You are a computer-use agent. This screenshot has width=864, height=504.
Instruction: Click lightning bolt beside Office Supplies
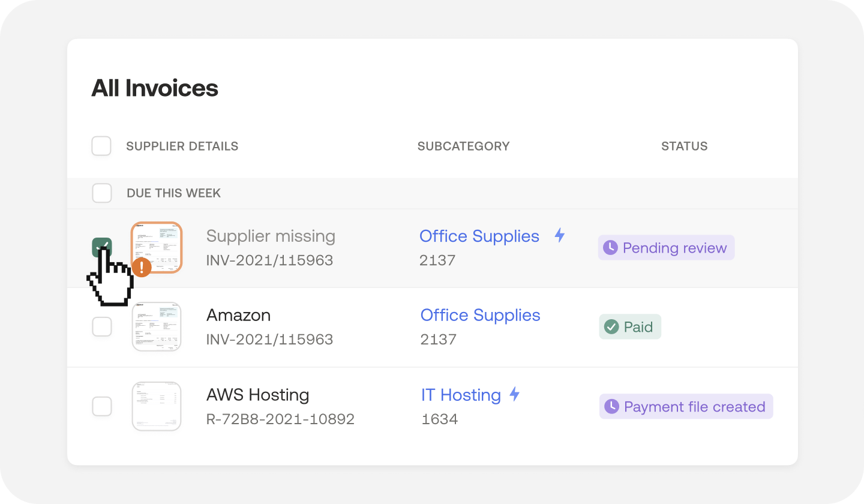pyautogui.click(x=559, y=235)
